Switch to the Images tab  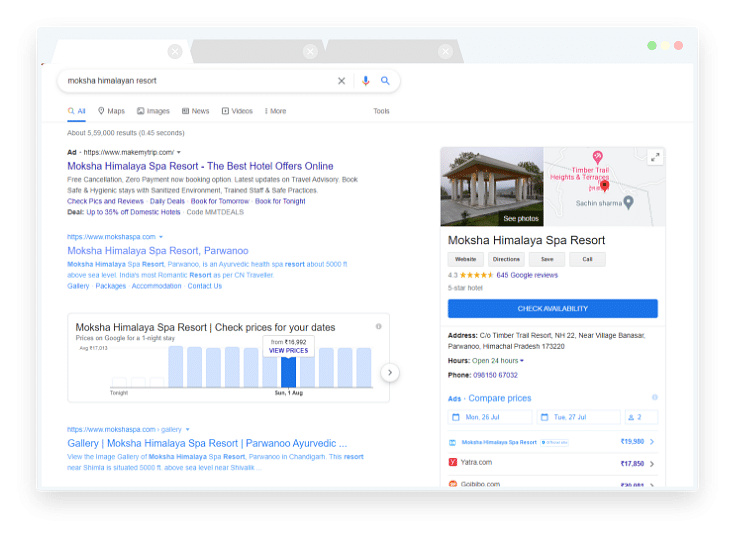(x=153, y=111)
